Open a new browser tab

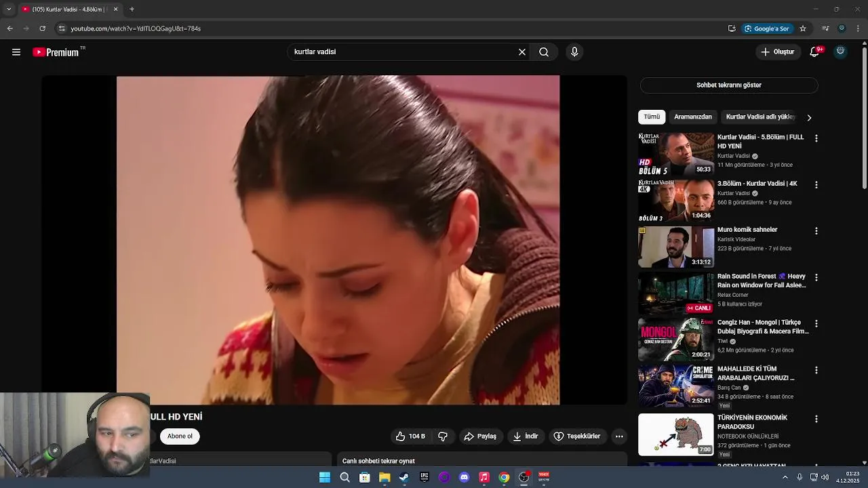(x=132, y=9)
